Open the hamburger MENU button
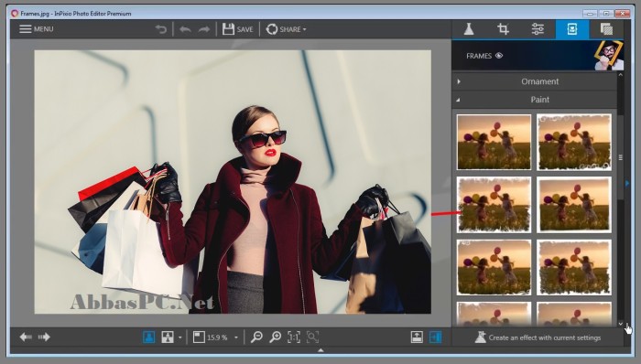This screenshot has width=641, height=364. click(37, 29)
